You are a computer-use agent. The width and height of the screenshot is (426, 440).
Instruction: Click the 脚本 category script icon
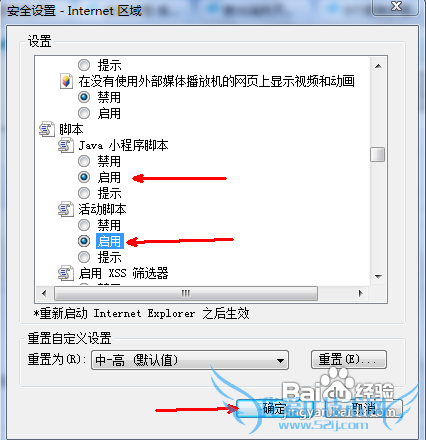47,129
